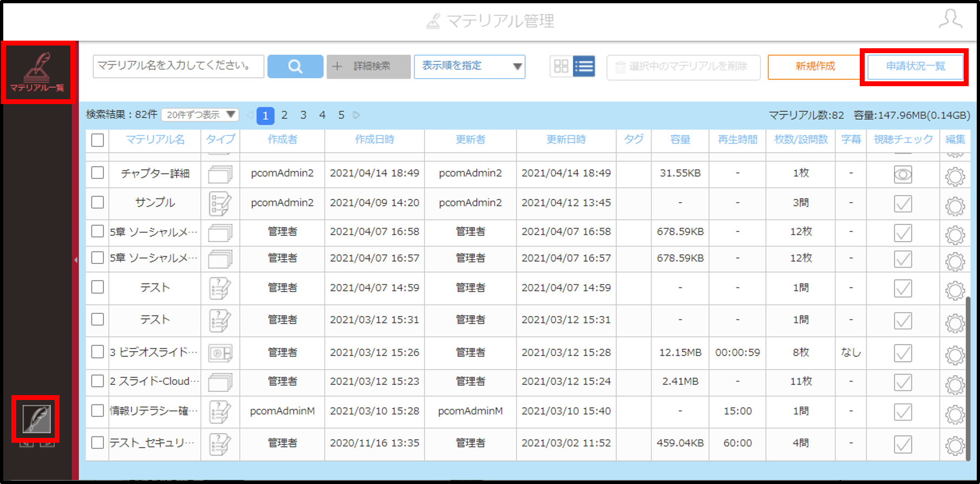Click viewing-check mark for 3 ビデオスライド row

tap(903, 353)
